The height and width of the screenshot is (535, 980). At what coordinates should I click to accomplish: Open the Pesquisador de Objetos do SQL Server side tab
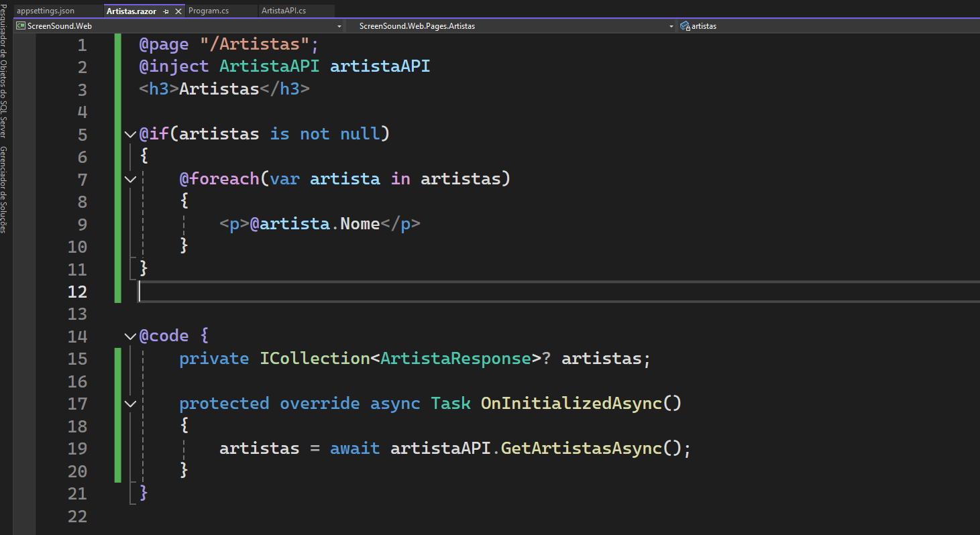click(4, 70)
